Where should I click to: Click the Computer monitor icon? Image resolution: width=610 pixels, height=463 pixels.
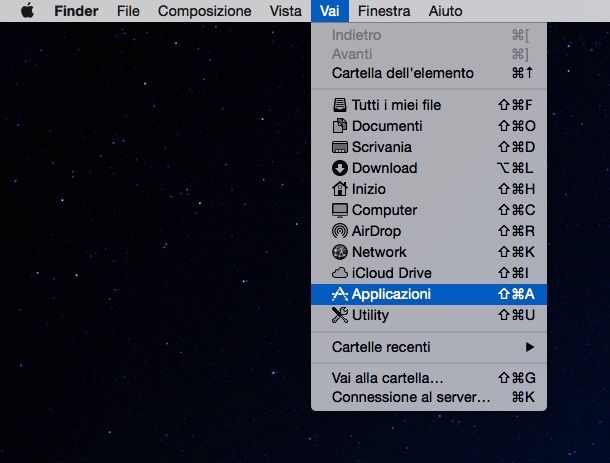pos(340,210)
